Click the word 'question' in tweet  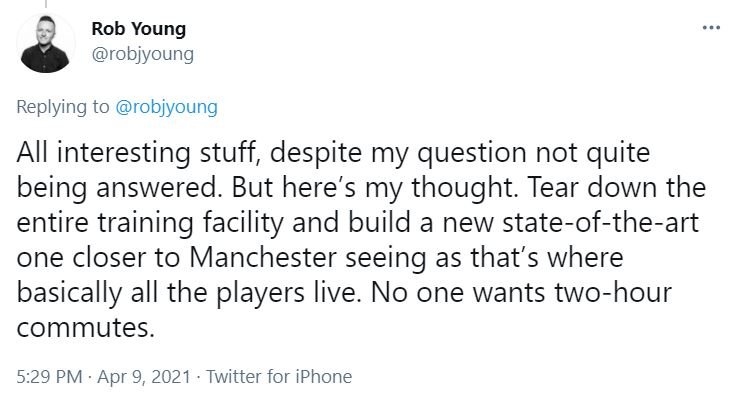pyautogui.click(x=472, y=153)
